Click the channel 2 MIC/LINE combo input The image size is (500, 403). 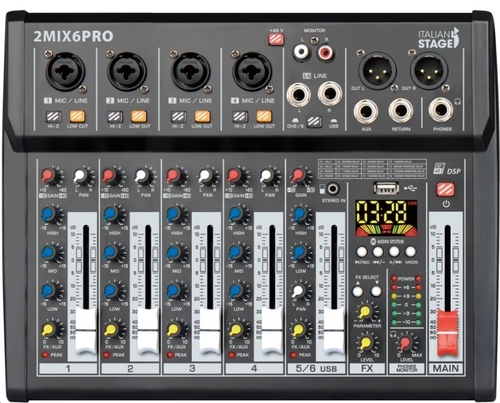pos(127,71)
